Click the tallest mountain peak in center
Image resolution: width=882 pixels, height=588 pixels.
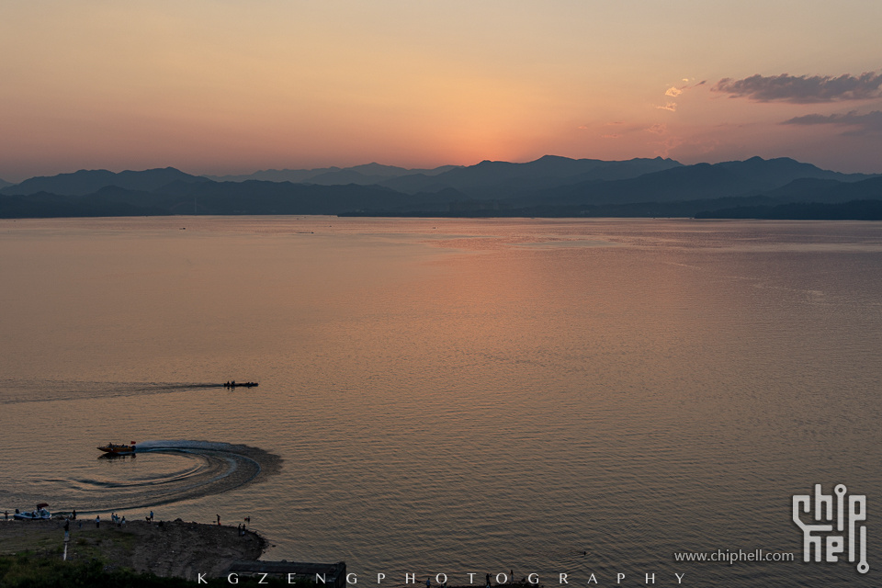click(x=547, y=160)
